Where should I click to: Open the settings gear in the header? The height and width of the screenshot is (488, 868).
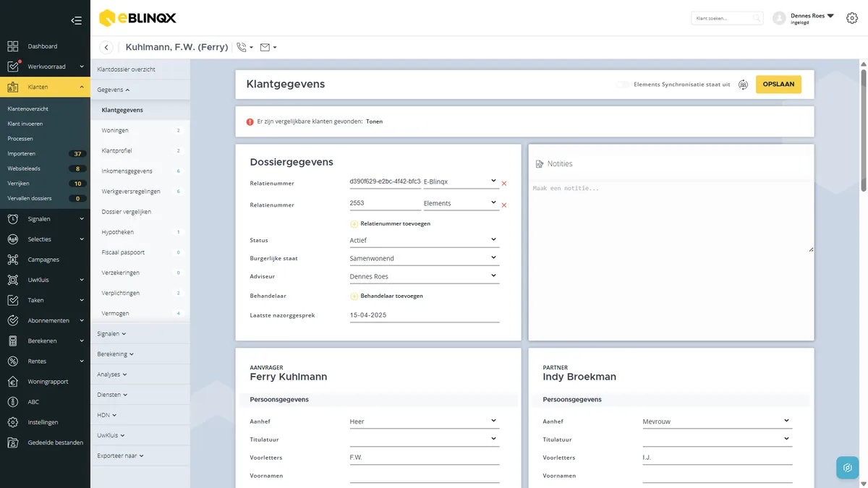(x=852, y=18)
